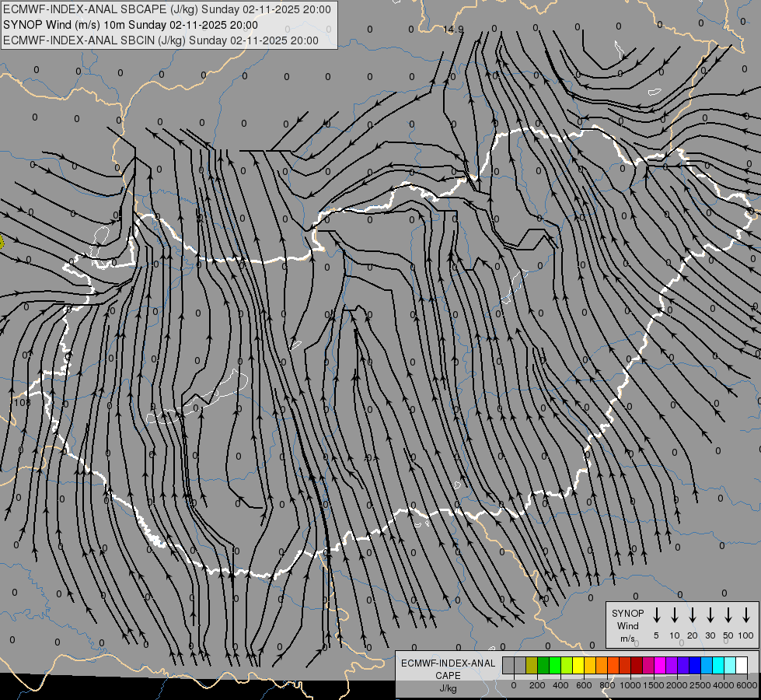The width and height of the screenshot is (761, 700).
Task: Click the 4000 tick label on CAPE scale
Action: coord(724,685)
